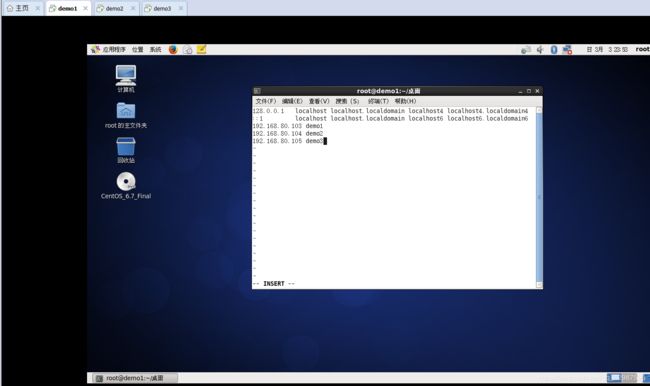Viewport: 650px width, 386px height.
Task: Click the line '192.168.80.103 demo1'
Action: pyautogui.click(x=288, y=126)
